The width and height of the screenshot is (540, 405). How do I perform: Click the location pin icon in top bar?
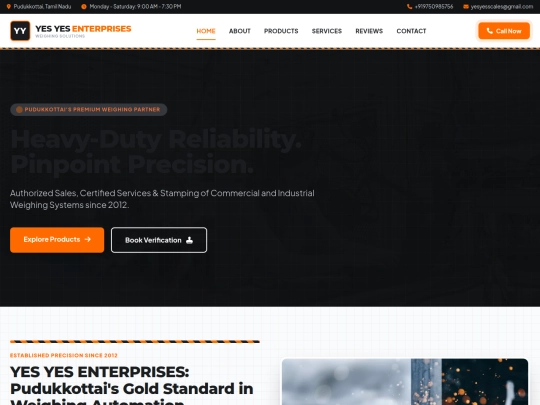(x=9, y=7)
